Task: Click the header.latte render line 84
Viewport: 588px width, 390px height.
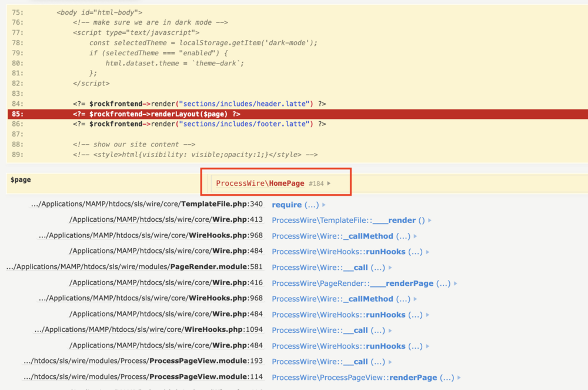Action: coord(199,104)
